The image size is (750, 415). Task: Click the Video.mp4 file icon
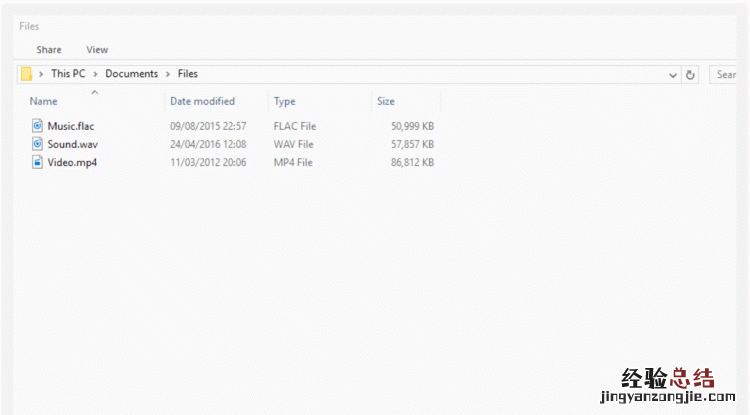38,162
